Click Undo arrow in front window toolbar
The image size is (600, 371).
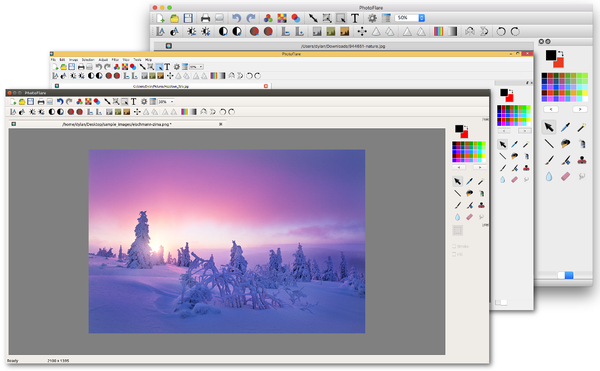60,102
